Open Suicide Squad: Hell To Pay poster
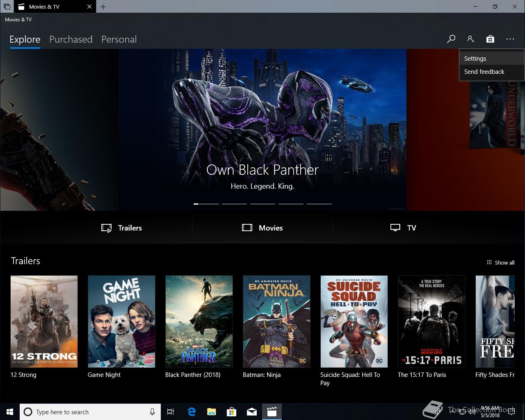The height and width of the screenshot is (420, 525). tap(354, 322)
